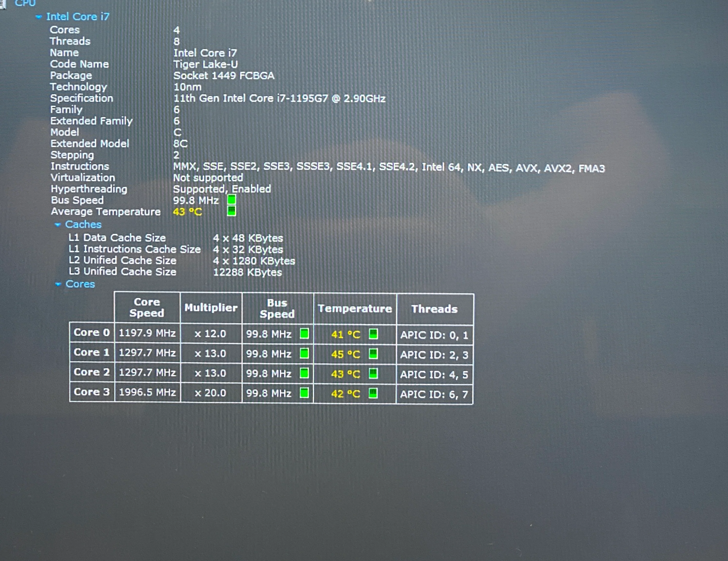Viewport: 728px width, 561px height.
Task: Click the L3 Unified Cache Size label
Action: click(122, 271)
